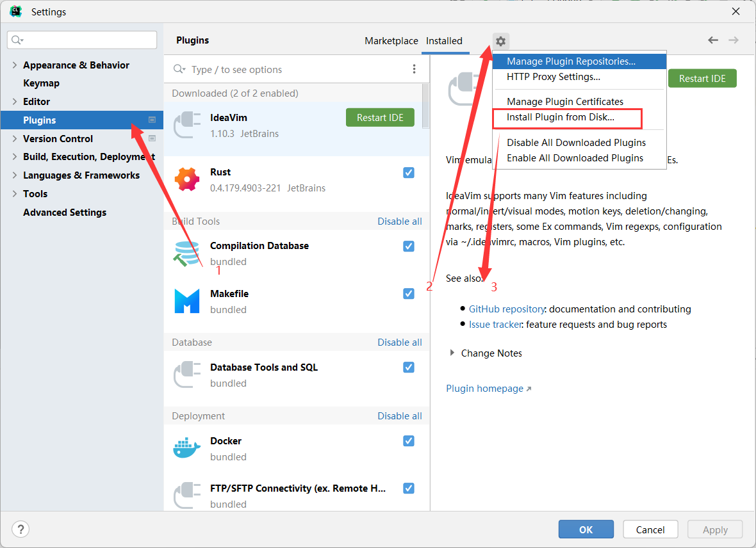The image size is (756, 548).
Task: Open the help question mark icon
Action: pos(21,529)
